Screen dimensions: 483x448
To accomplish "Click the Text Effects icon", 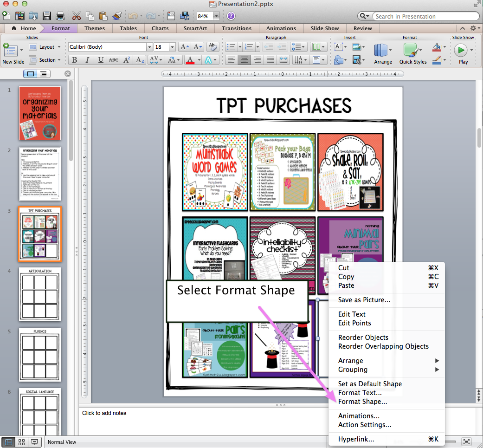I will point(208,60).
